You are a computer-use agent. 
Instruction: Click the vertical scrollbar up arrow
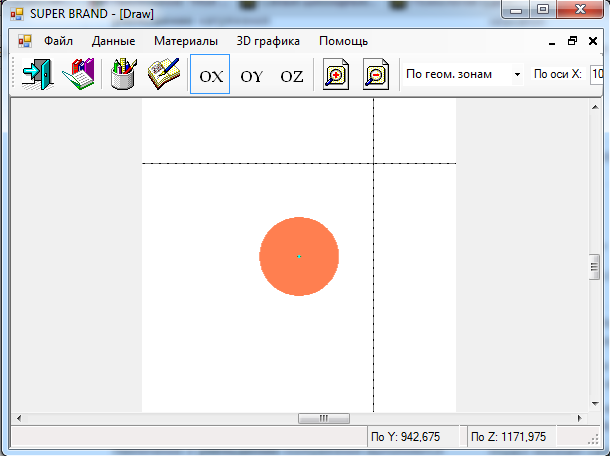click(x=595, y=107)
